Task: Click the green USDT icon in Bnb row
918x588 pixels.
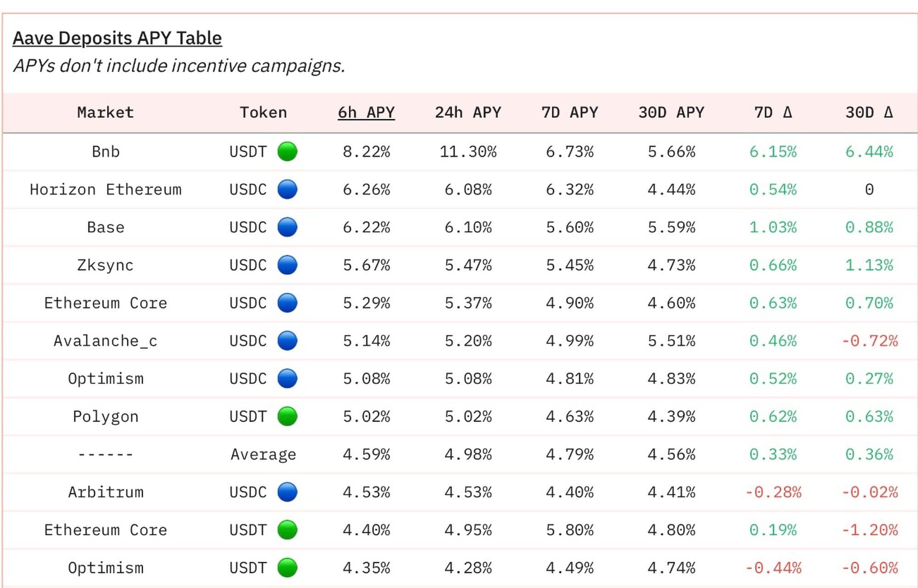Action: (x=287, y=151)
